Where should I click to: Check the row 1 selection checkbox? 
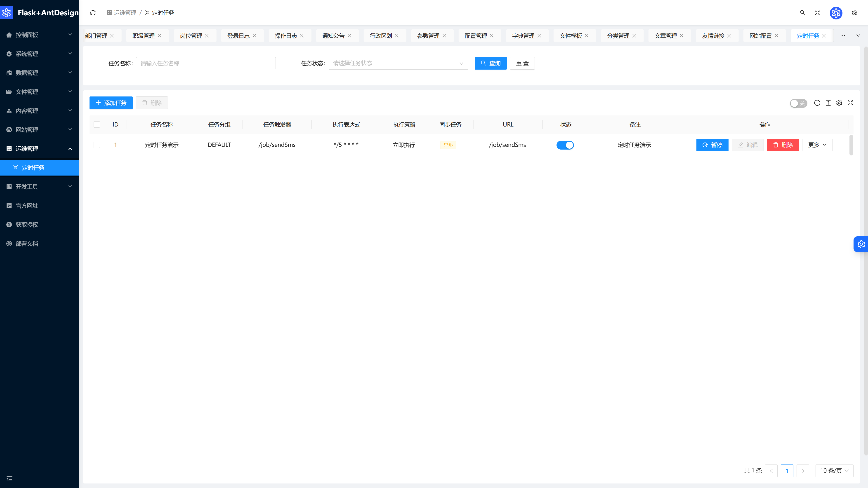[x=97, y=145]
